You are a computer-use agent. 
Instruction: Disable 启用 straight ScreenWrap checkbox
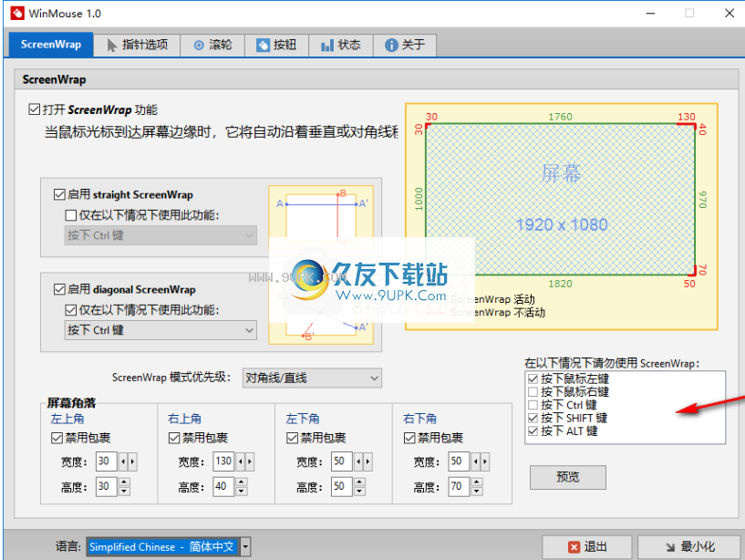click(59, 194)
